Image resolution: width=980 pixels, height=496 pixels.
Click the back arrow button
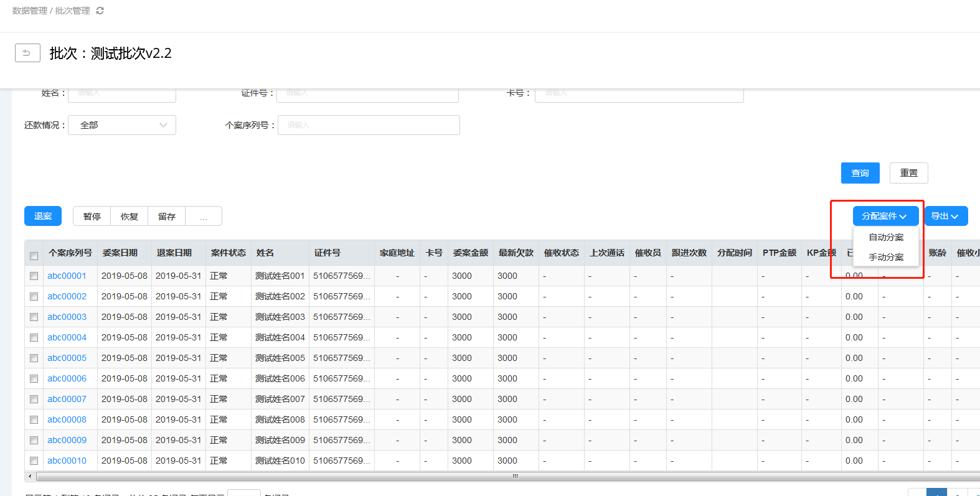pos(27,53)
